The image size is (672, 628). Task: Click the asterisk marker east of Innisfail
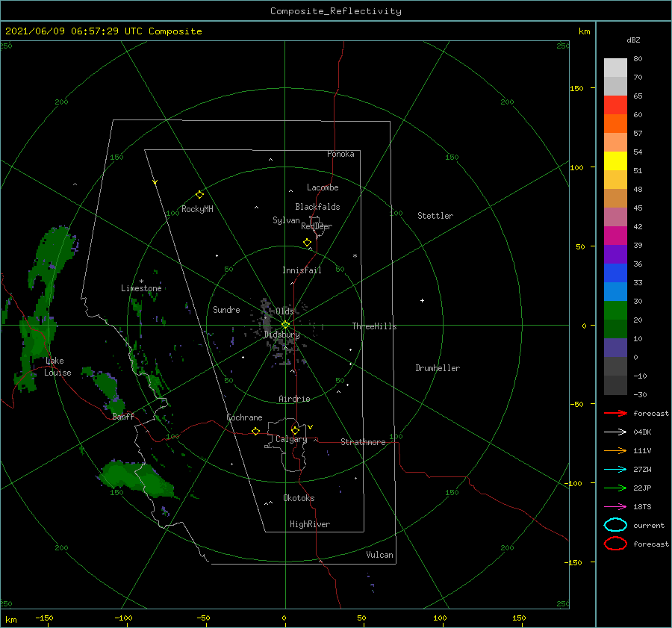click(x=355, y=256)
